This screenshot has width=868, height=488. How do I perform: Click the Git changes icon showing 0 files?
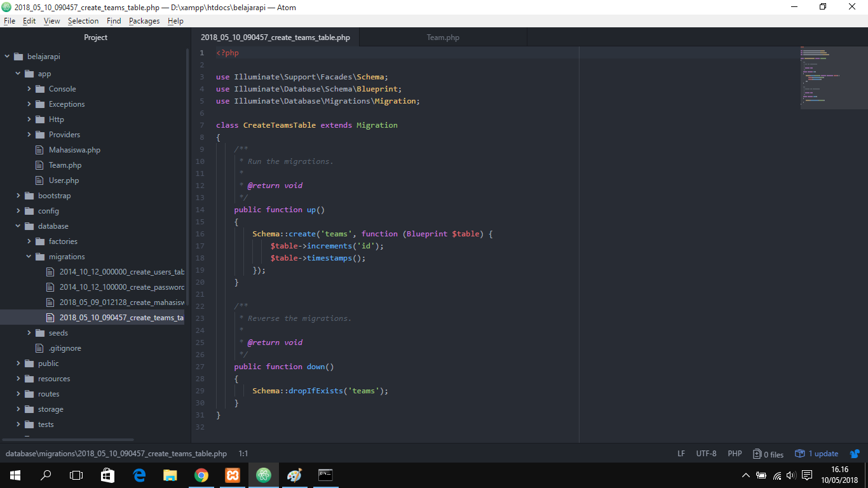(768, 453)
